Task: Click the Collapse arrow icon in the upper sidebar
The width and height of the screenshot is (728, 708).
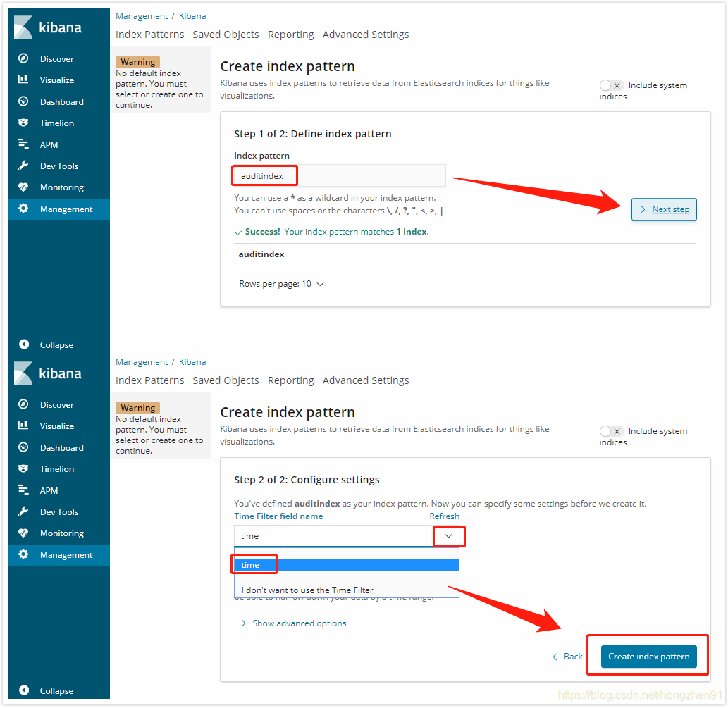Action: tap(24, 344)
